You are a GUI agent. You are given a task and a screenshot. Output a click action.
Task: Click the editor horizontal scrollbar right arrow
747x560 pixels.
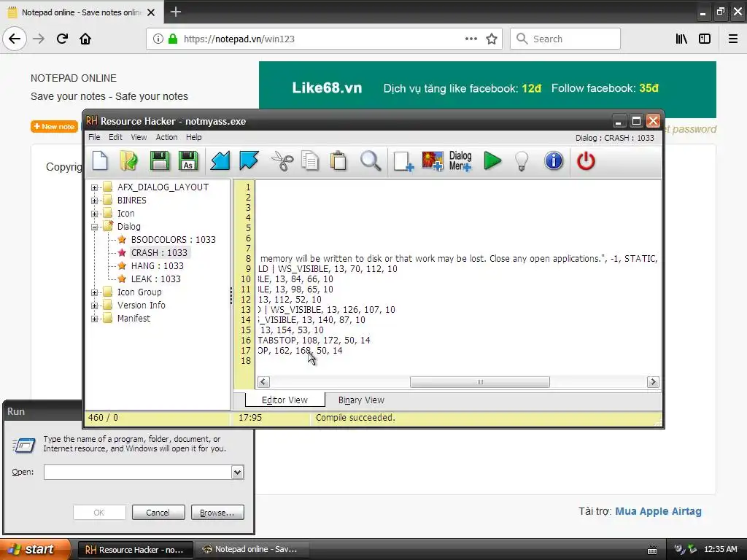(653, 382)
